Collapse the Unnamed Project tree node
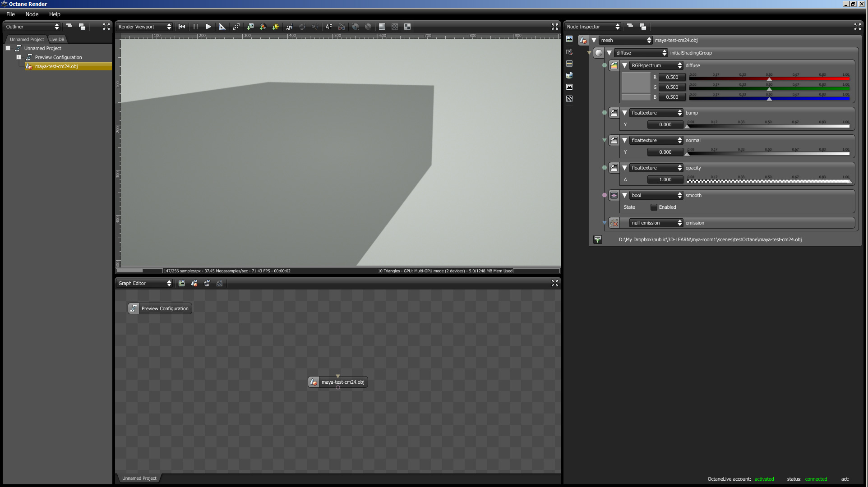 point(8,48)
